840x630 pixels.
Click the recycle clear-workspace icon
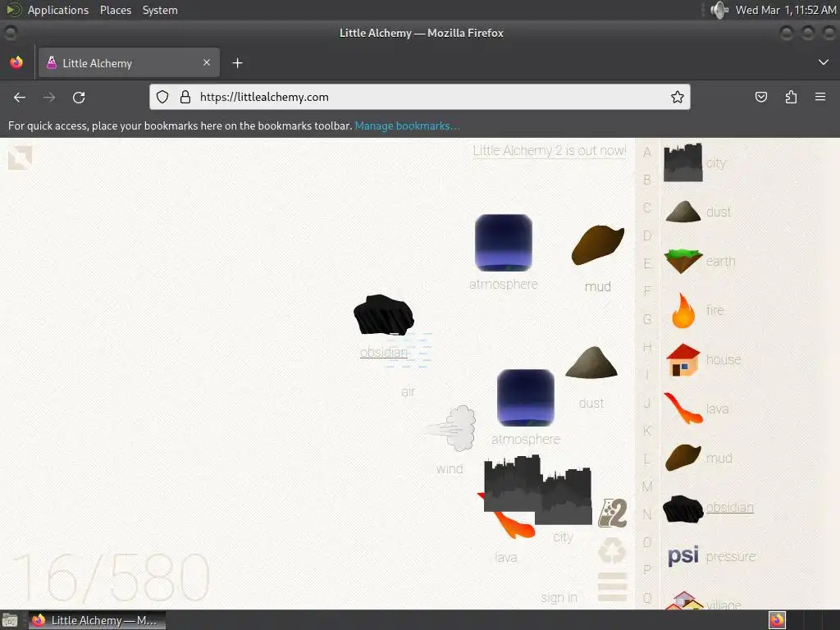tap(612, 550)
